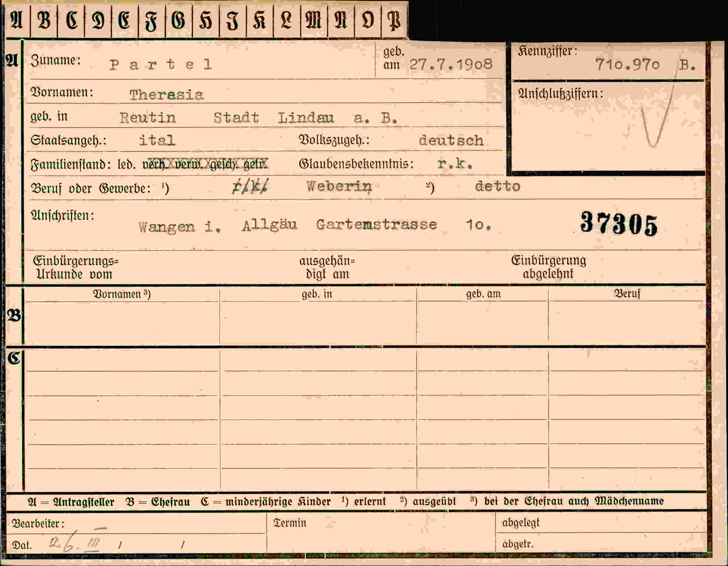Click the P index tab
Screen dimensions: 728x566
tap(395, 21)
